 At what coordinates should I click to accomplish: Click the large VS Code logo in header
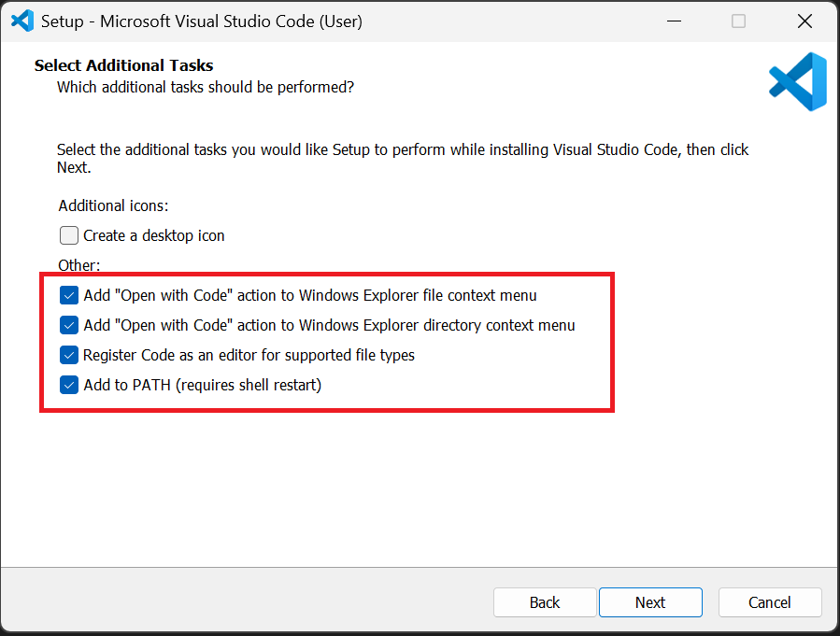click(798, 81)
